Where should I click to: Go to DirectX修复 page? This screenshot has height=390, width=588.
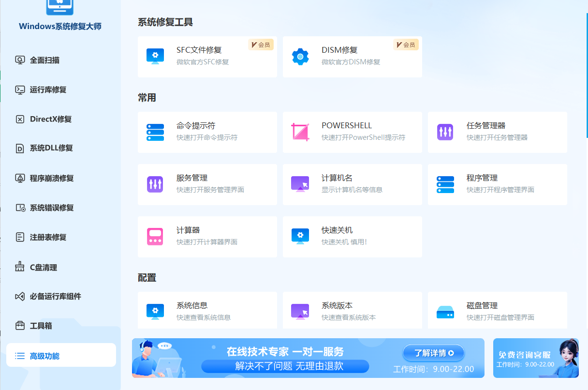(60, 119)
